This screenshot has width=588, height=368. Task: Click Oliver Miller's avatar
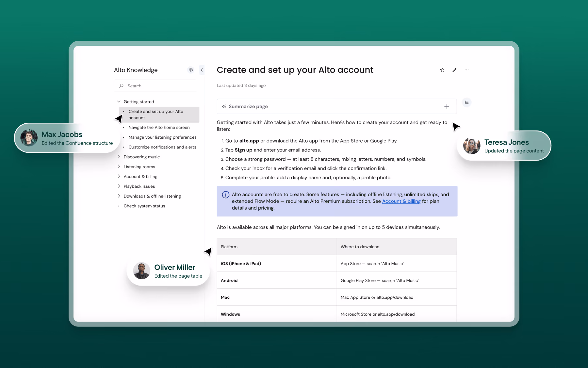[x=141, y=271]
